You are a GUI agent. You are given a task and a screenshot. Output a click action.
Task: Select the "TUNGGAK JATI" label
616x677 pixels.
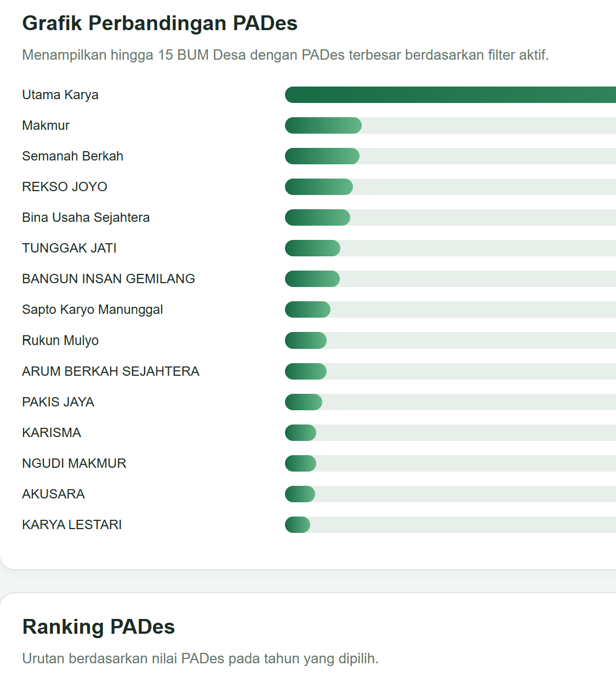[70, 248]
